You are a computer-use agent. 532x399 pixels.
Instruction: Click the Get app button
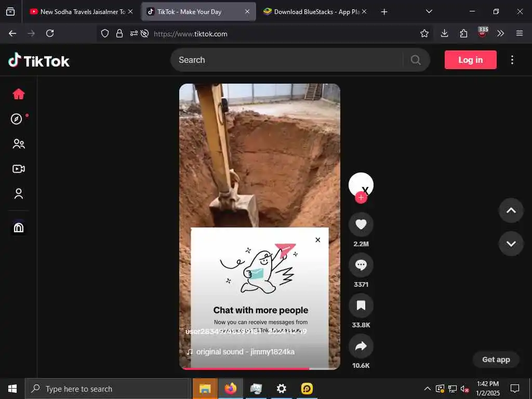point(496,360)
